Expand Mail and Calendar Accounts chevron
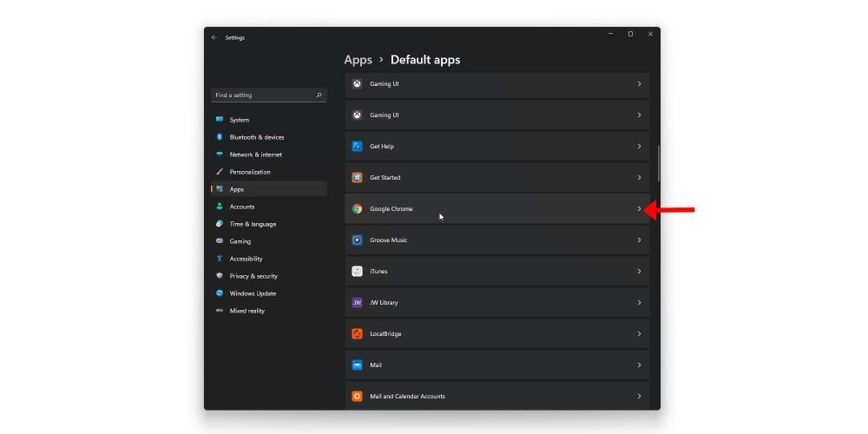This screenshot has width=868, height=434. 639,397
